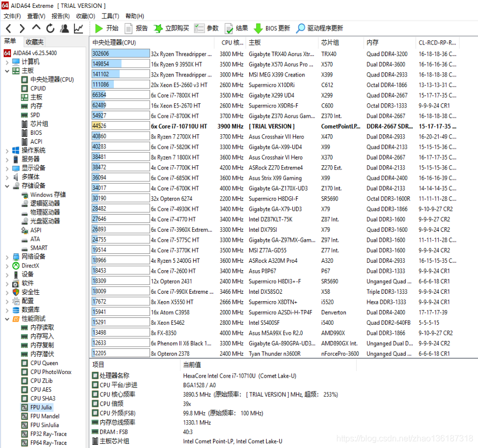This screenshot has width=478, height=448.
Task: Select CPU PhotoWorxx benchmark
Action: tap(50, 372)
